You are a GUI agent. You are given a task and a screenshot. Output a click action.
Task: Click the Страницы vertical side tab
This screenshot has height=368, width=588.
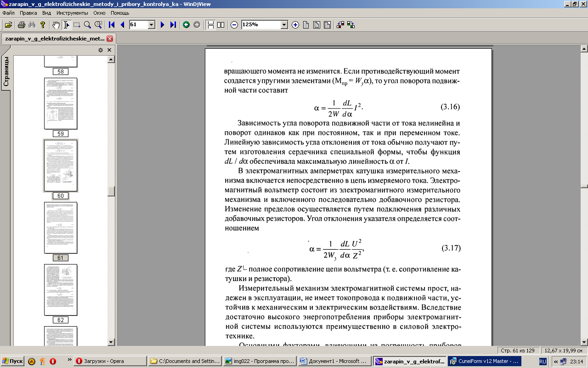pyautogui.click(x=6, y=71)
